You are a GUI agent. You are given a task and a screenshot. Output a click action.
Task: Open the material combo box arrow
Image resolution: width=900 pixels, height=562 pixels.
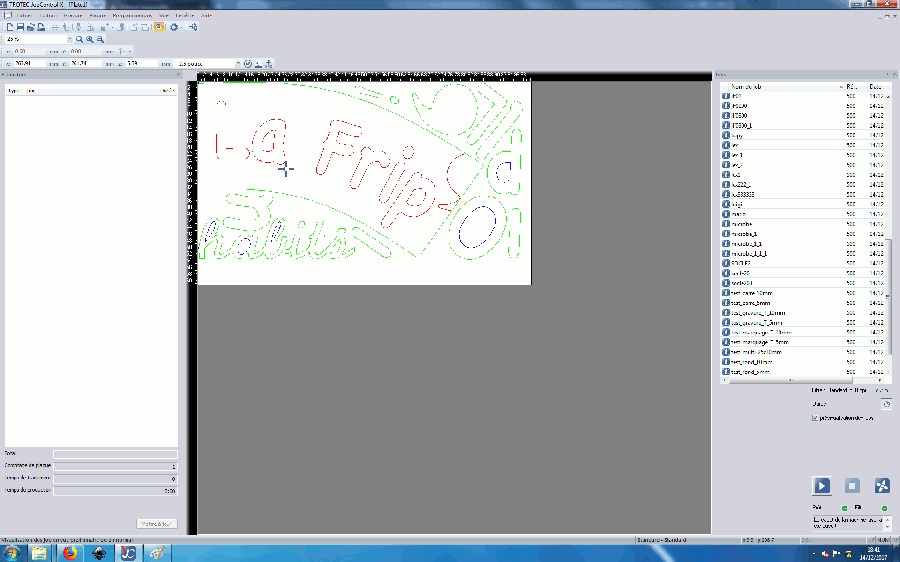click(x=238, y=64)
